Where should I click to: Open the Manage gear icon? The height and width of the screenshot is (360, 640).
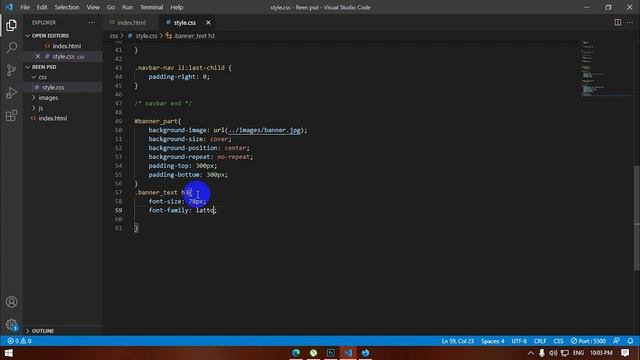(x=11, y=324)
